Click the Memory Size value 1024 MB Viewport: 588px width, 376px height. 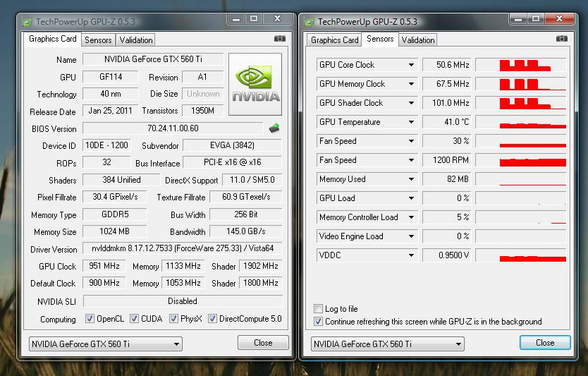114,231
